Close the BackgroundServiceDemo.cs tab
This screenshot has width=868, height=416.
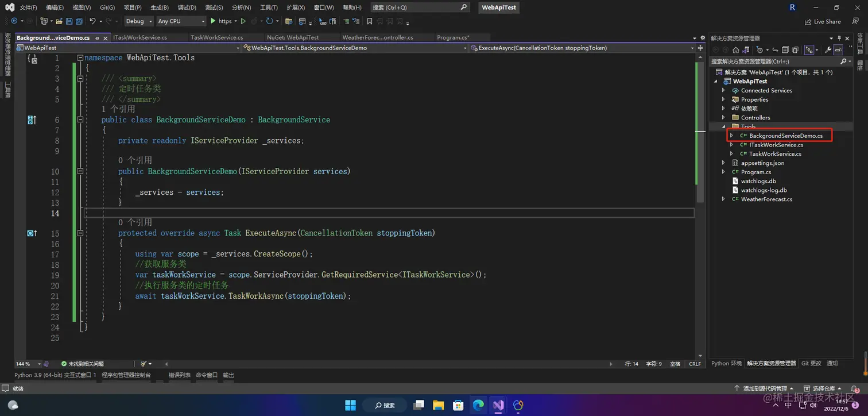(105, 38)
